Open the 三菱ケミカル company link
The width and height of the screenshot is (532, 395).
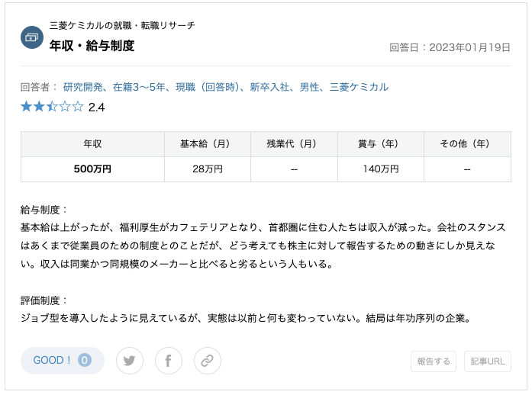[359, 87]
